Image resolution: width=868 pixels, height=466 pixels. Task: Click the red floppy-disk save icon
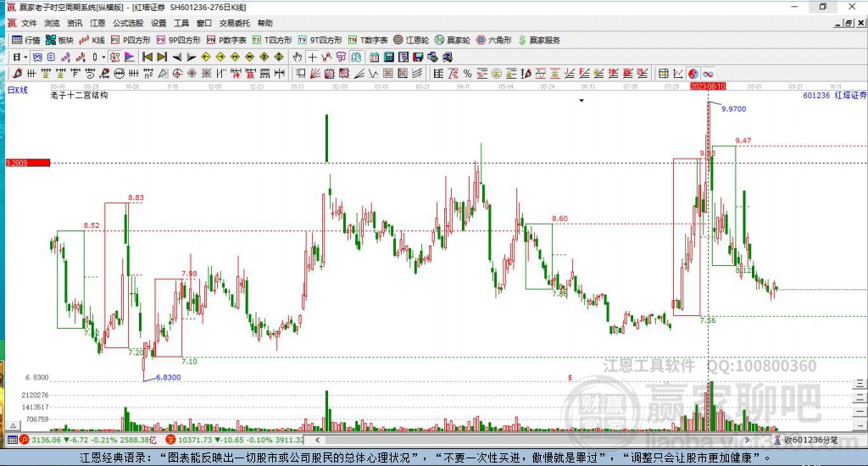point(418,57)
